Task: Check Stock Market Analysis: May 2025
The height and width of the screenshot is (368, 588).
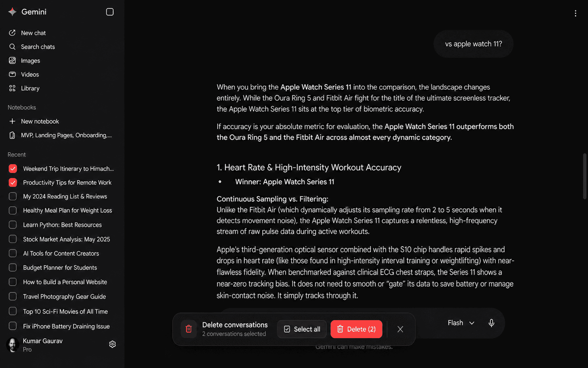Action: pyautogui.click(x=13, y=239)
